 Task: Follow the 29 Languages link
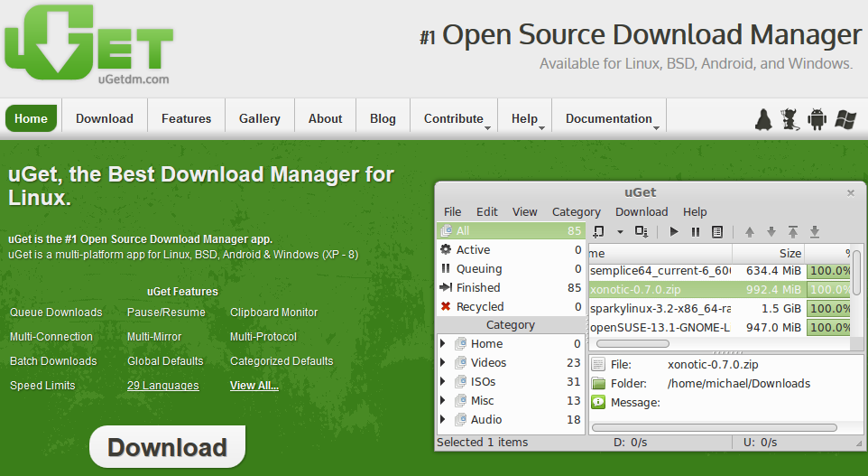pyautogui.click(x=162, y=386)
